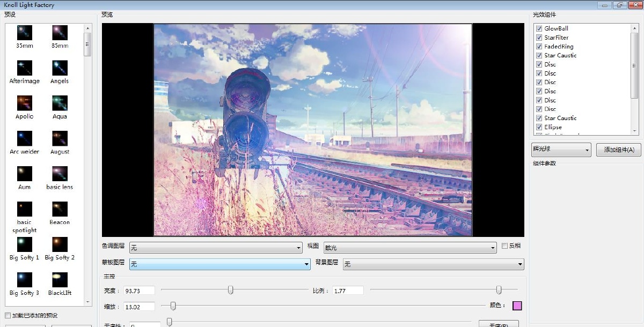644x327 pixels.
Task: Apply the Arc welder preset
Action: click(x=24, y=138)
